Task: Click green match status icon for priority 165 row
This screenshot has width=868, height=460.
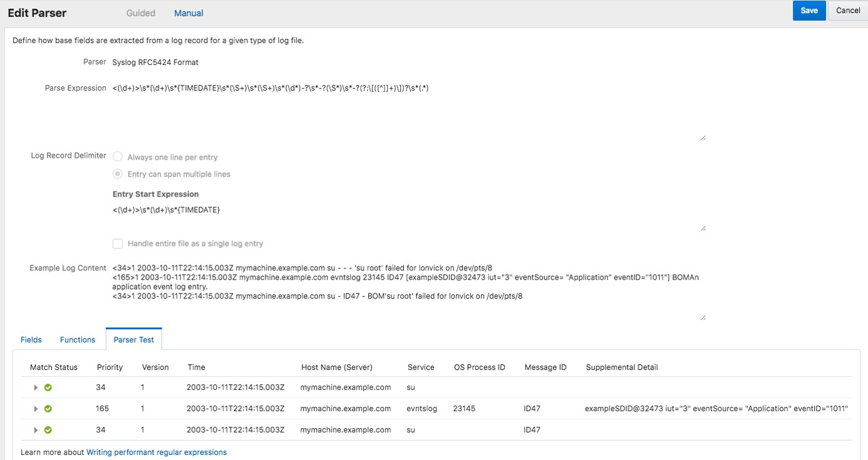Action: click(x=48, y=409)
